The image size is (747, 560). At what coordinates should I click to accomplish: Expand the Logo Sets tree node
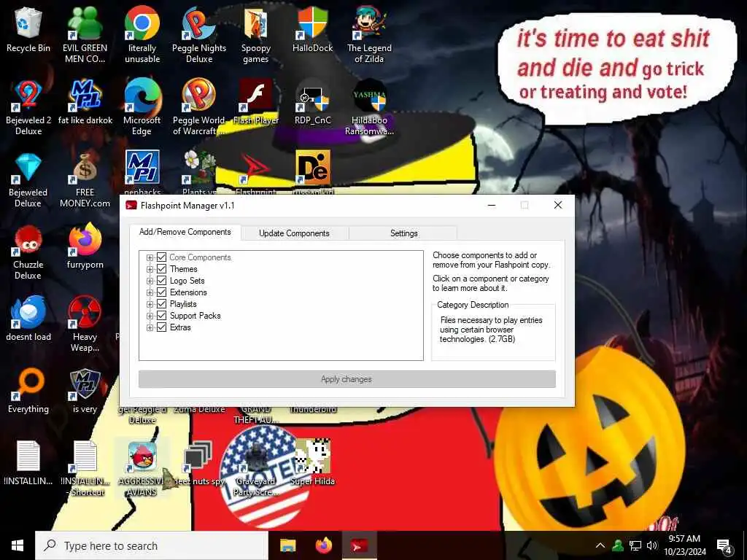coord(150,281)
